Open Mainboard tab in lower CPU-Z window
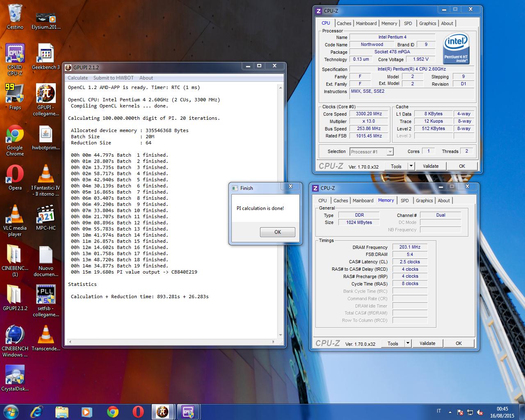This screenshot has height=420, width=525. point(363,201)
